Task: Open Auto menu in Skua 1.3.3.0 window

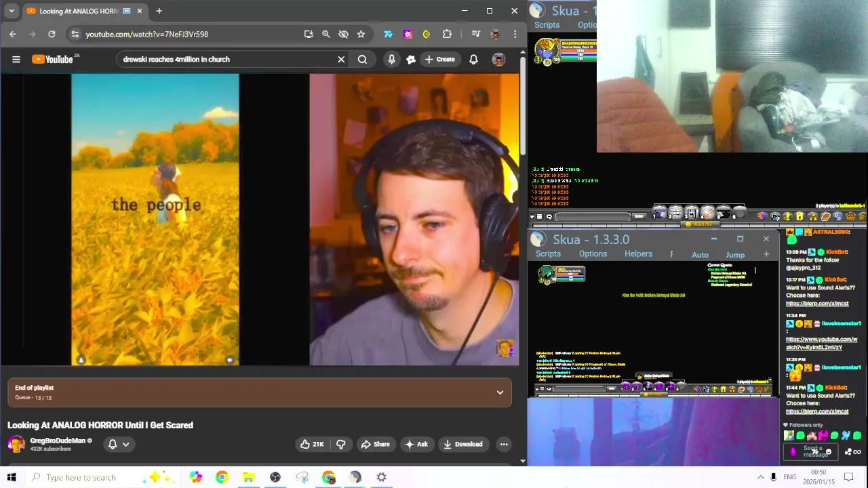Action: coord(700,254)
